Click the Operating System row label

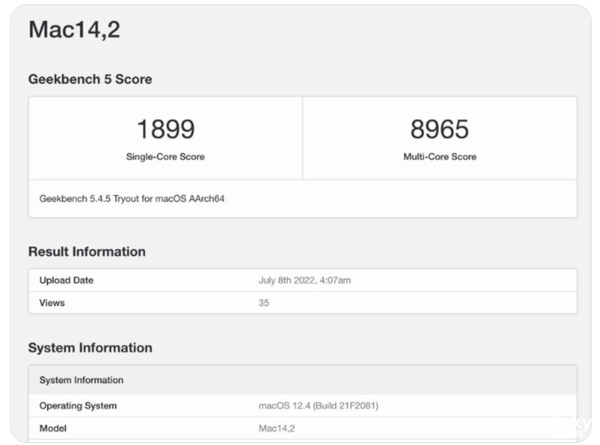[78, 405]
